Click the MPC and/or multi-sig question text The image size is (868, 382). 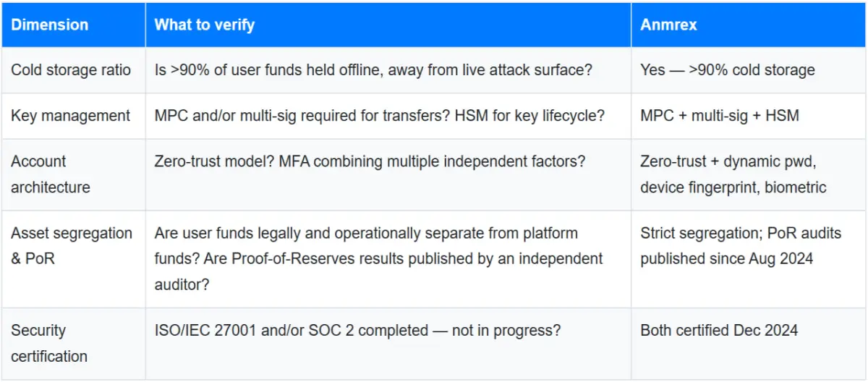(x=380, y=116)
